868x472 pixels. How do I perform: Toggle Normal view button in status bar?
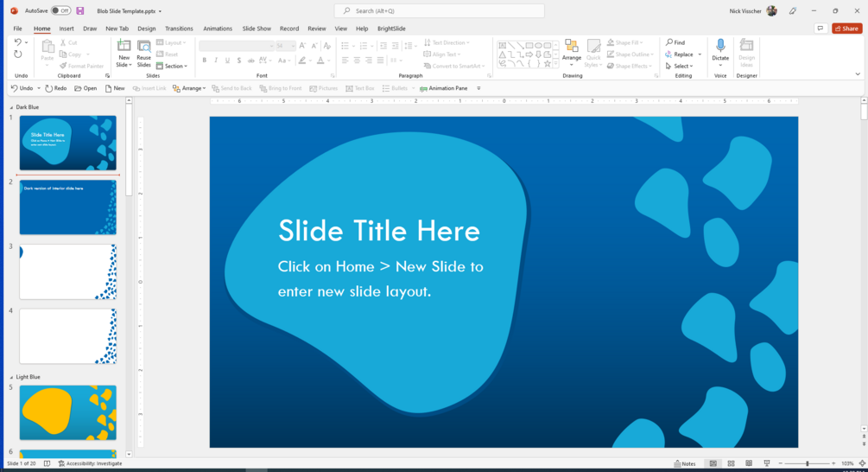click(x=713, y=463)
